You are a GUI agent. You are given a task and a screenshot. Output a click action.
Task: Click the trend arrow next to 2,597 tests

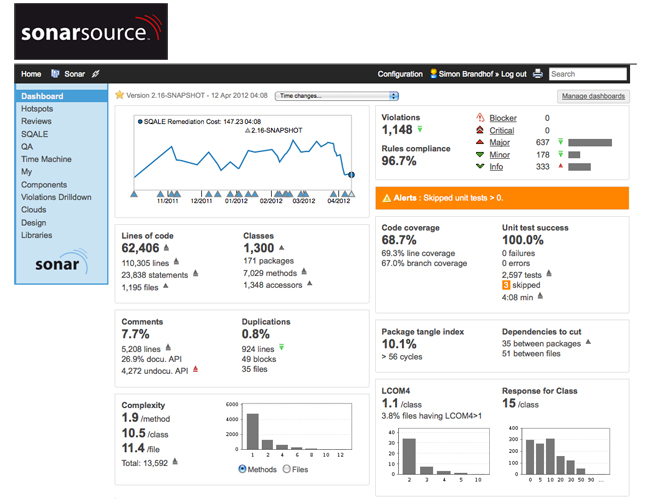point(549,273)
